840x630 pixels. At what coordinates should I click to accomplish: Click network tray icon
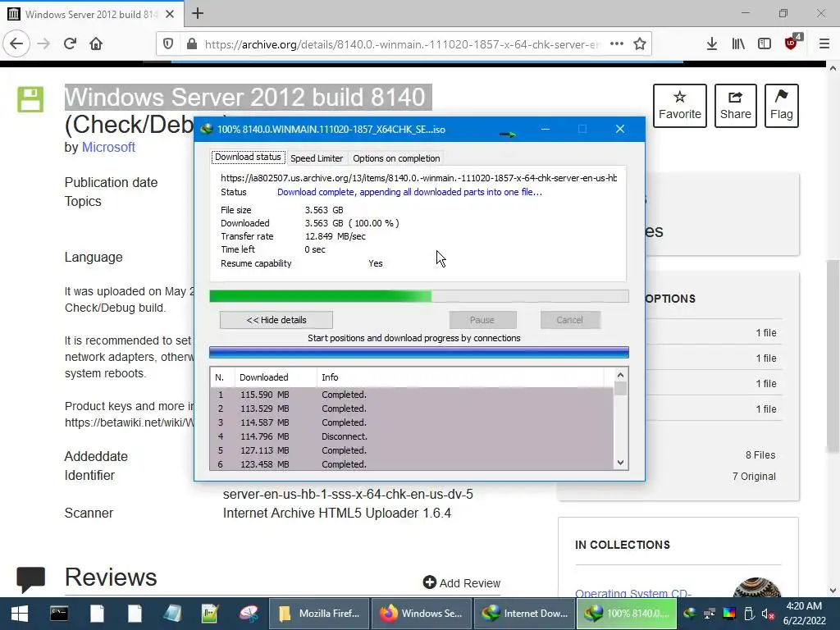[x=710, y=614]
